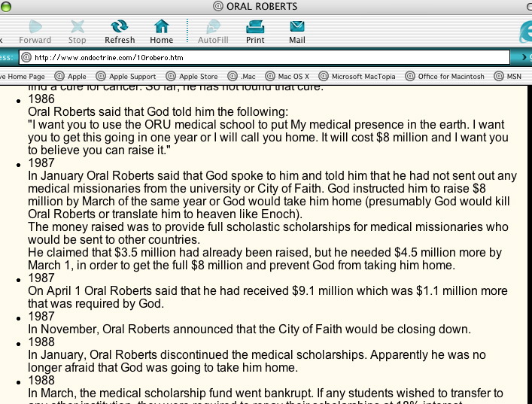
Task: Click the @ icon next to Apple Support
Action: click(x=101, y=76)
